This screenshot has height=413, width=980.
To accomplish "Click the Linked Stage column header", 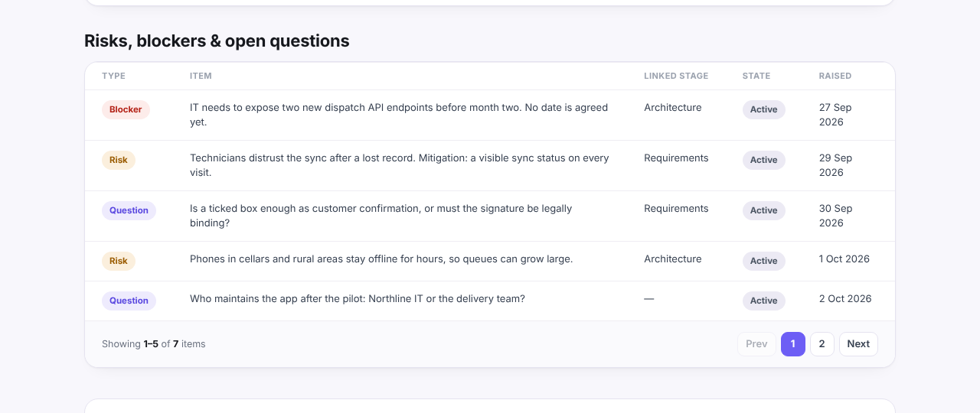I will pyautogui.click(x=676, y=76).
